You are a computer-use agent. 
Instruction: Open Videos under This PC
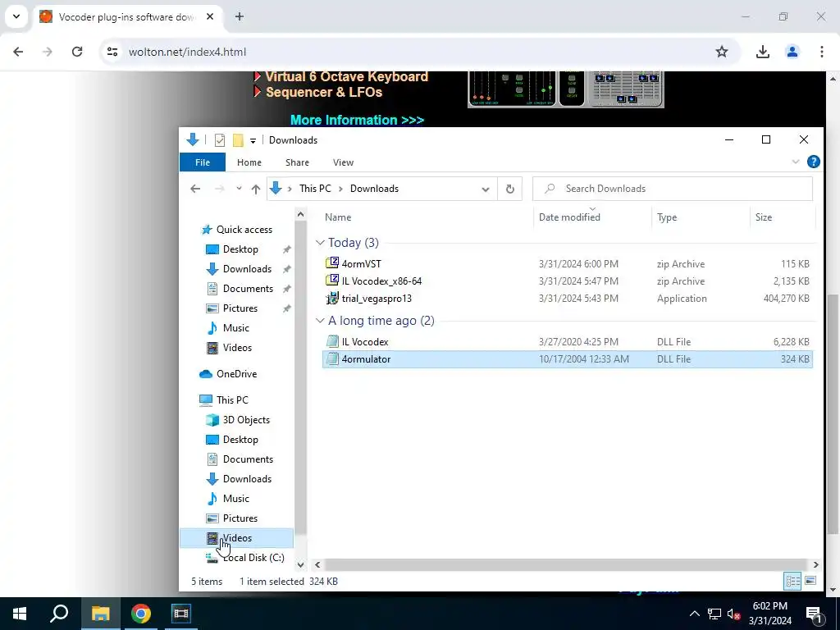point(237,538)
